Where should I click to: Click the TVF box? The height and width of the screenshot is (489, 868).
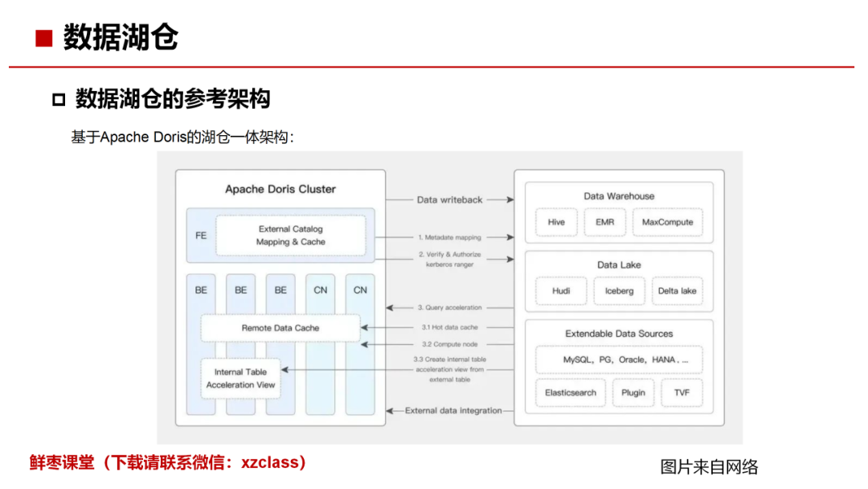click(682, 393)
